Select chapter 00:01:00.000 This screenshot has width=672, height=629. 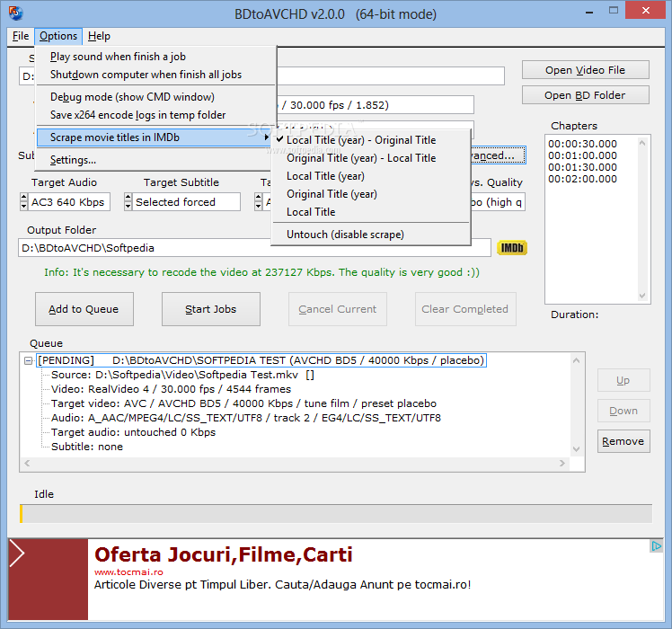tap(582, 155)
